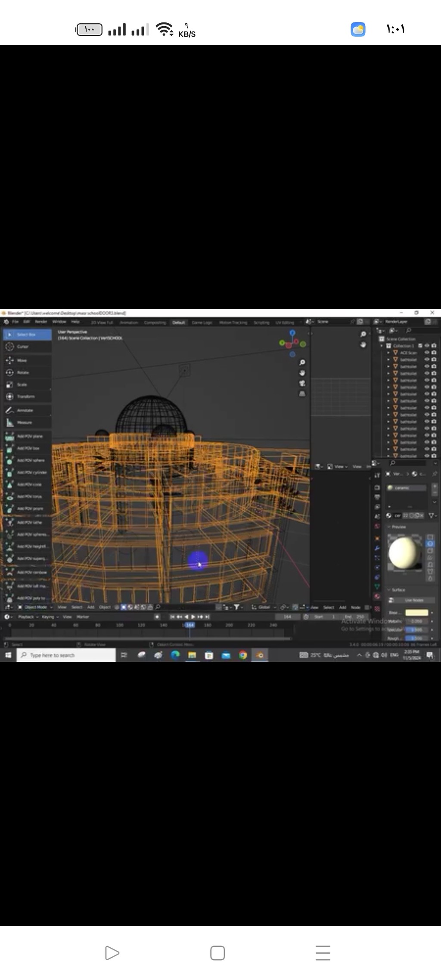Switch perspective/orthographic view icon
This screenshot has height=980, width=441.
[x=302, y=394]
